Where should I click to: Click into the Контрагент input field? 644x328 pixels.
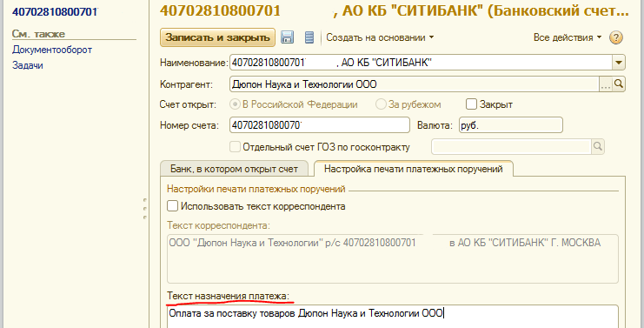(x=415, y=84)
